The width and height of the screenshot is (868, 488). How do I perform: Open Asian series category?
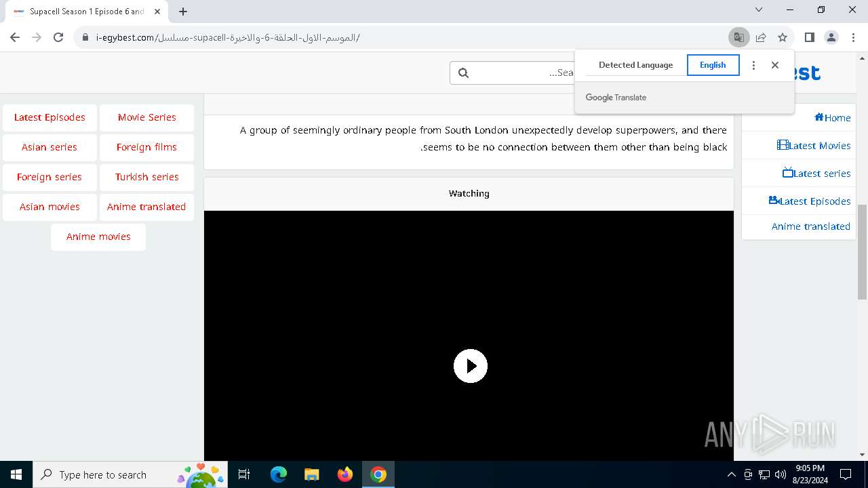click(50, 147)
